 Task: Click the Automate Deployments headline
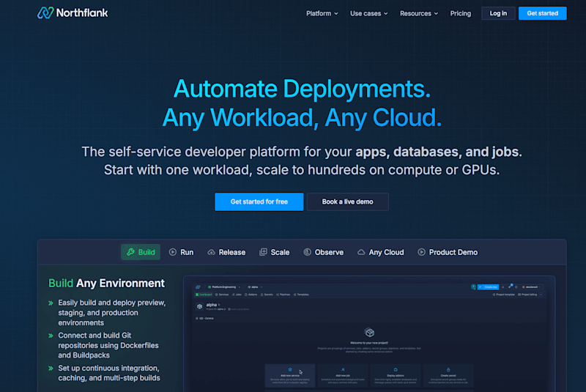pyautogui.click(x=302, y=89)
